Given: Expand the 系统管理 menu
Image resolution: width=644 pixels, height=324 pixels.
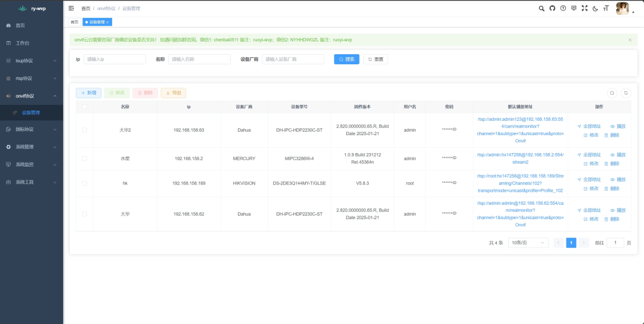Looking at the screenshot, I should pos(32,147).
